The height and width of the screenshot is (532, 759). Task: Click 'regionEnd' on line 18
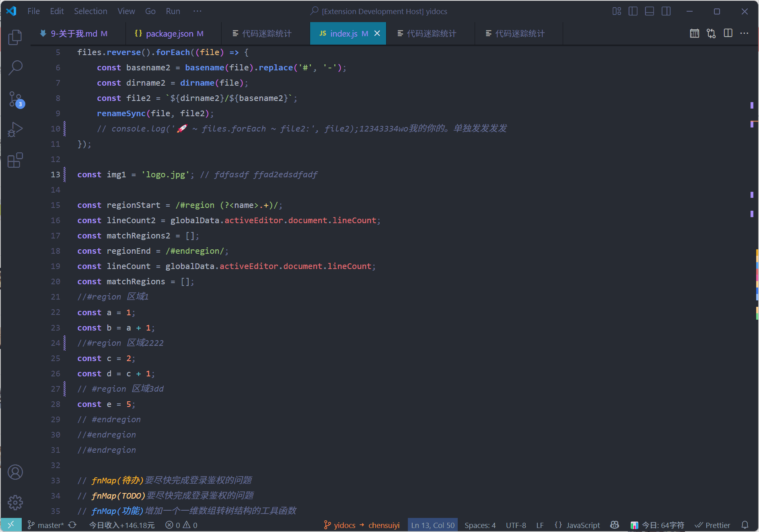tap(129, 251)
